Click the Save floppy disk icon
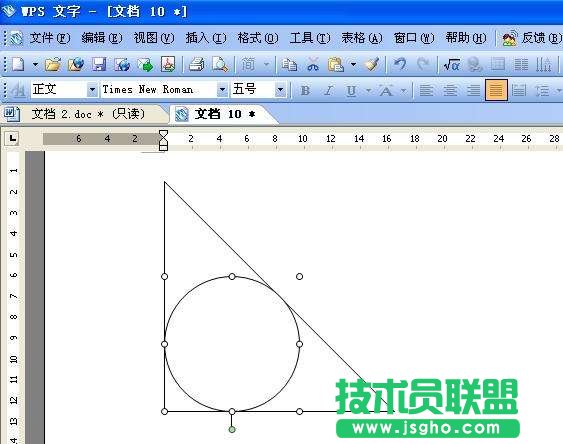The height and width of the screenshot is (444, 563). [x=99, y=65]
